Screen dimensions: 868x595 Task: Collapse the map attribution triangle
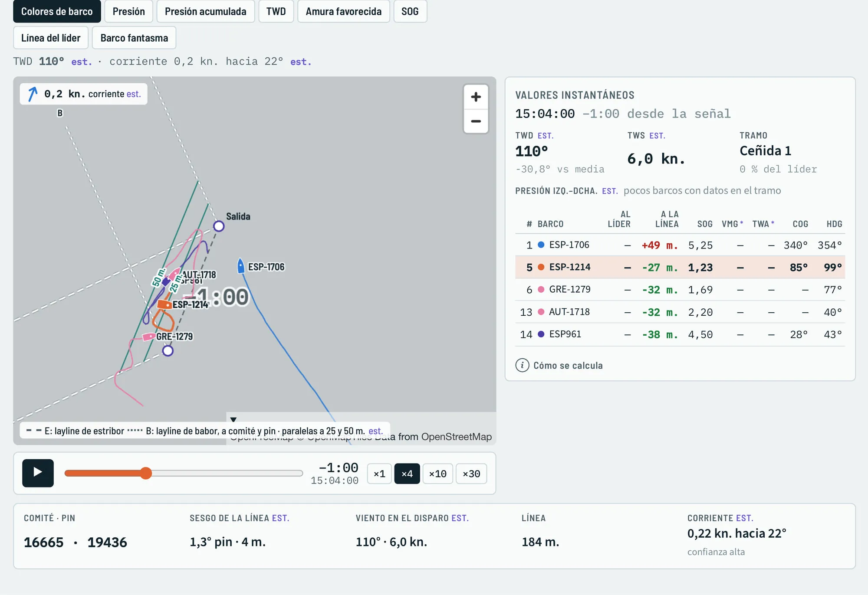click(233, 419)
